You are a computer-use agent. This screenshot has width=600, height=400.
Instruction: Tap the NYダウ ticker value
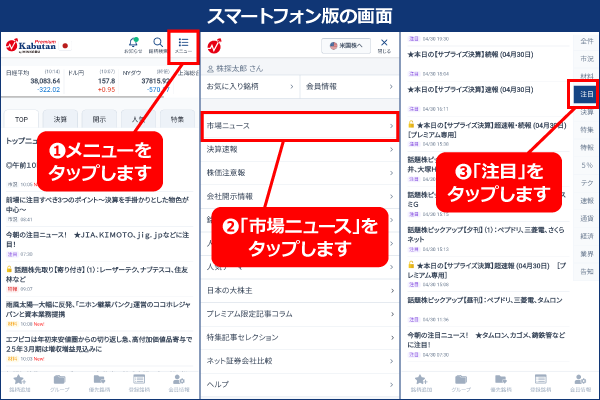(x=155, y=81)
